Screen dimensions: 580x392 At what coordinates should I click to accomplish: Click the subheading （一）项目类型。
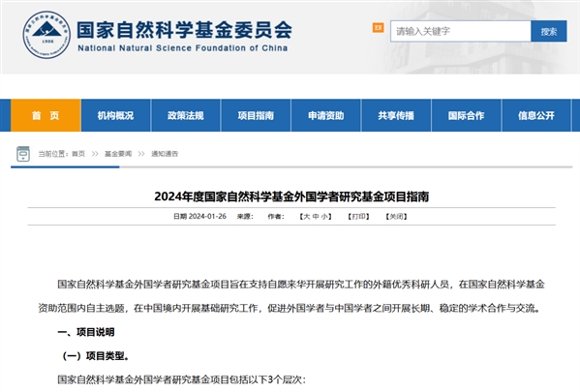point(96,356)
